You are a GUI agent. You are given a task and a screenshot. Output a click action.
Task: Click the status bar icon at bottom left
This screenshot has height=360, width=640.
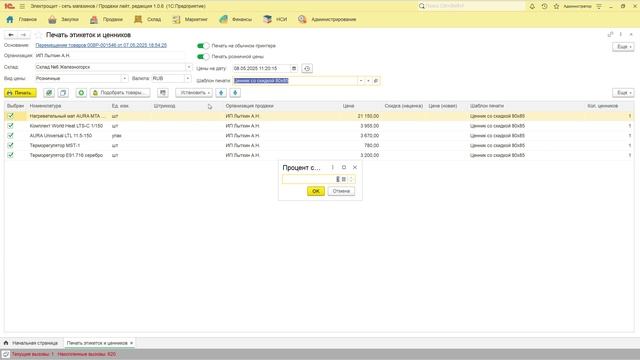(x=5, y=354)
